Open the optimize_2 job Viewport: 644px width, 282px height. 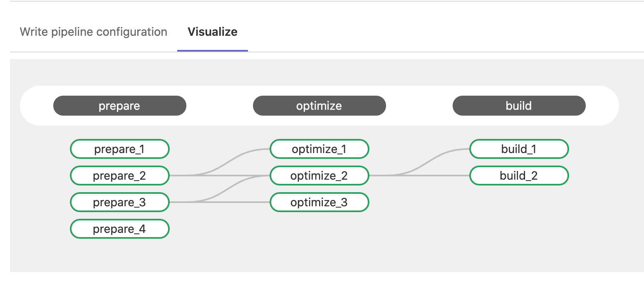pos(319,176)
